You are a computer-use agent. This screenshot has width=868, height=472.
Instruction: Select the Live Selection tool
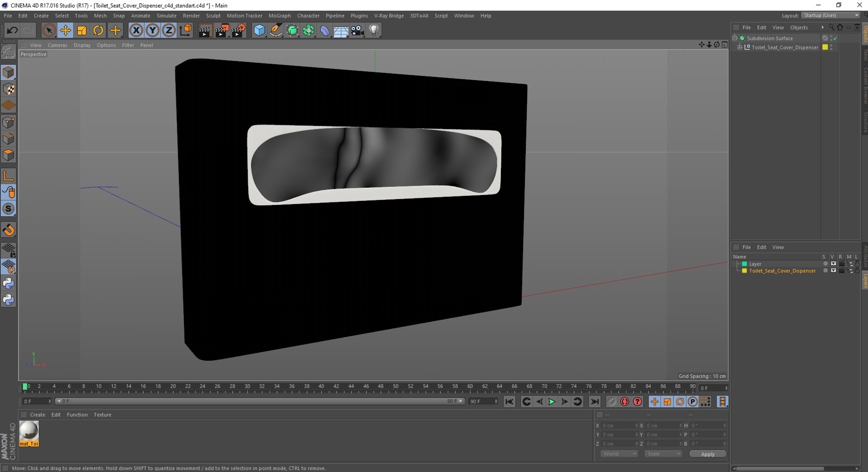(x=49, y=30)
